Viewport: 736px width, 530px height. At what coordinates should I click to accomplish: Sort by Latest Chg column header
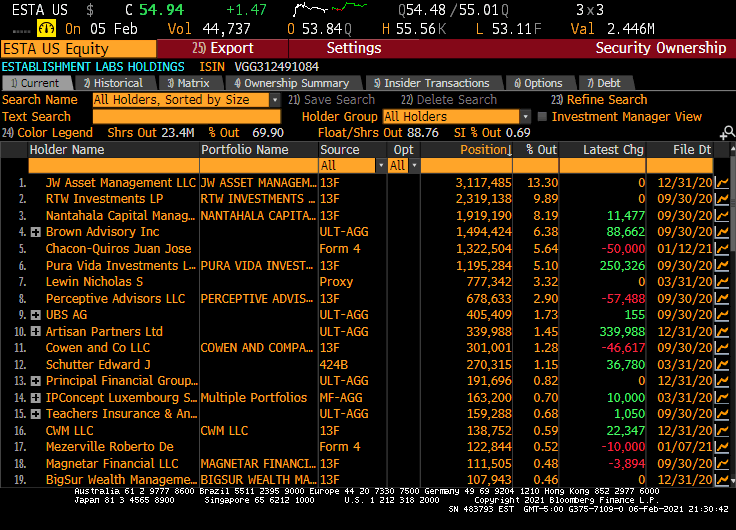tap(613, 150)
